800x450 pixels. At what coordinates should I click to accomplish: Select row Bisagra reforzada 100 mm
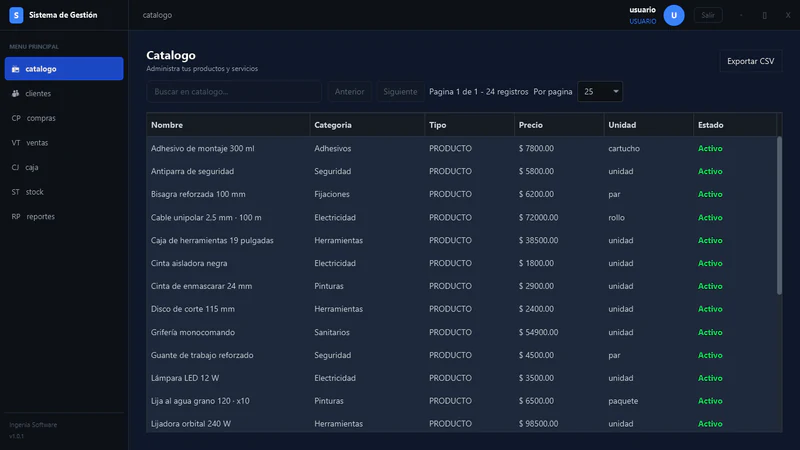coord(462,194)
